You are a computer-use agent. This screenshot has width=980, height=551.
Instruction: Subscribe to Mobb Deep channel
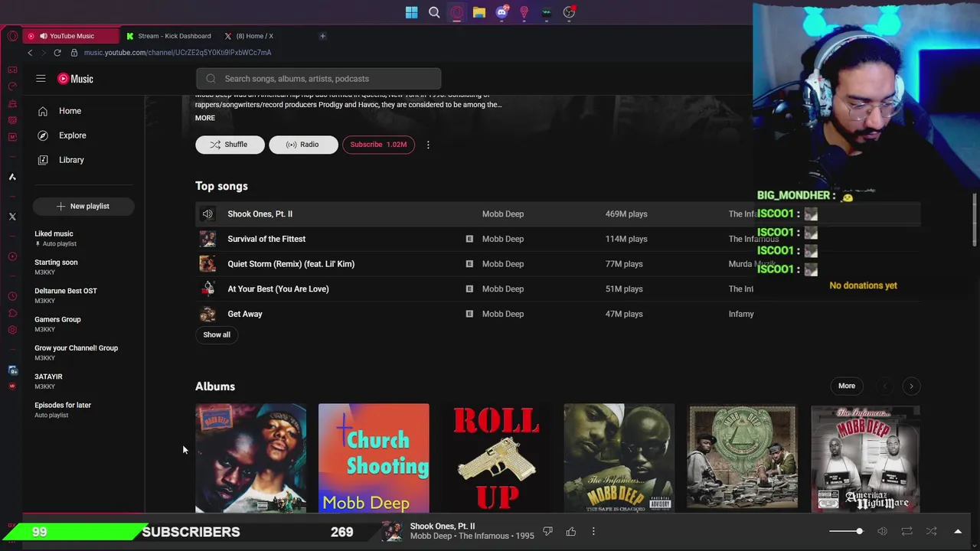pos(378,145)
